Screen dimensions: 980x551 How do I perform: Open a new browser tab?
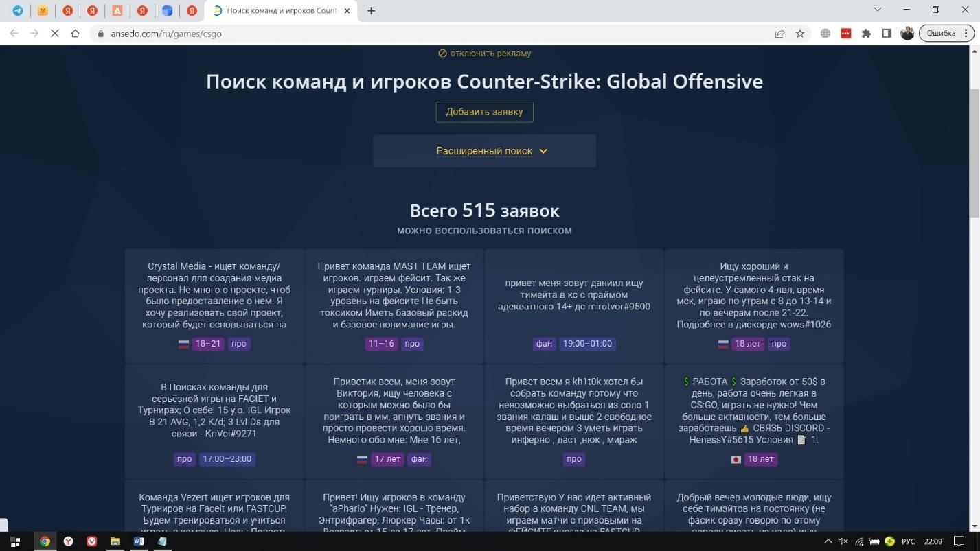click(x=372, y=11)
